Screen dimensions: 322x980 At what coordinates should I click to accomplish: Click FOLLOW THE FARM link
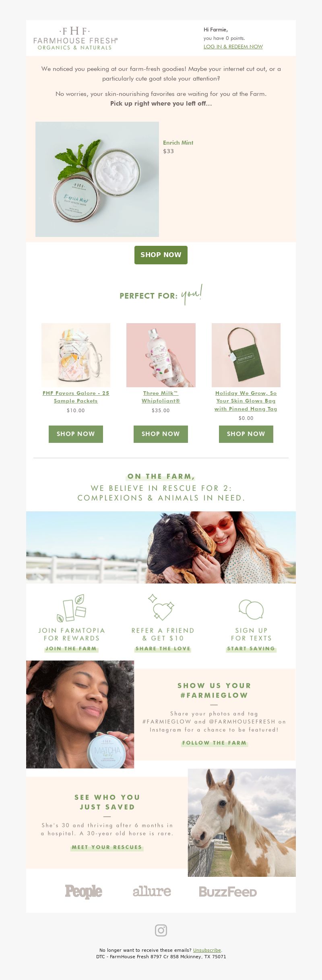point(214,743)
